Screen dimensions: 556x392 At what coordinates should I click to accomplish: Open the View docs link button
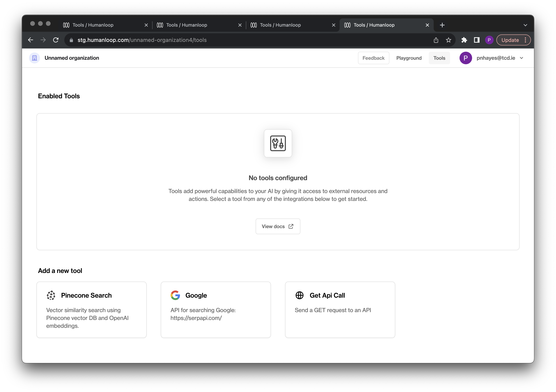[x=278, y=226]
